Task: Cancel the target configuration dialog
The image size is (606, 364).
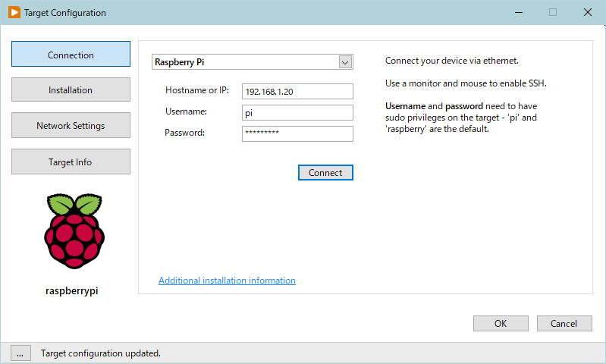Action: 564,323
